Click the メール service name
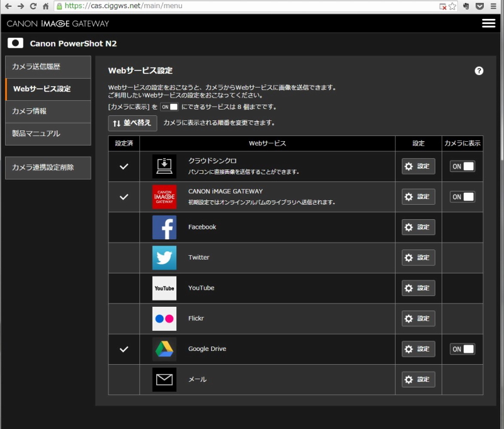 pyautogui.click(x=197, y=379)
